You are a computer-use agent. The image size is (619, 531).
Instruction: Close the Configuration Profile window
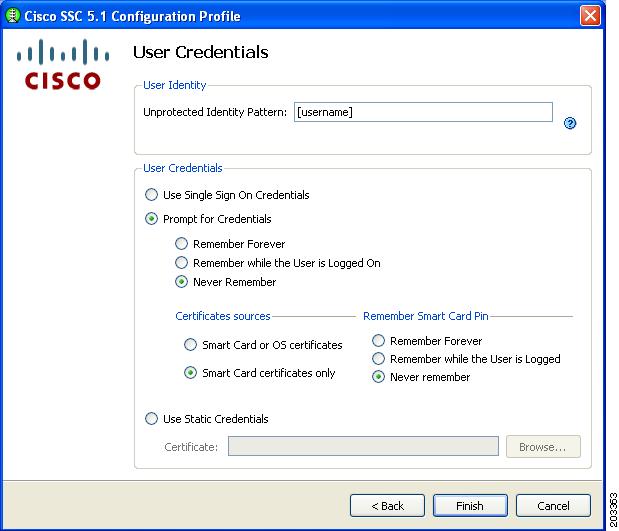(x=590, y=16)
